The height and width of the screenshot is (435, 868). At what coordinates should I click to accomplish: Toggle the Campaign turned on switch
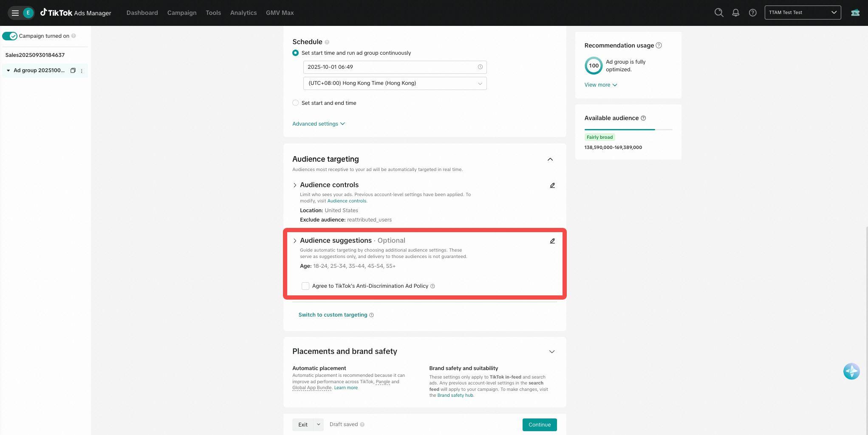[10, 36]
